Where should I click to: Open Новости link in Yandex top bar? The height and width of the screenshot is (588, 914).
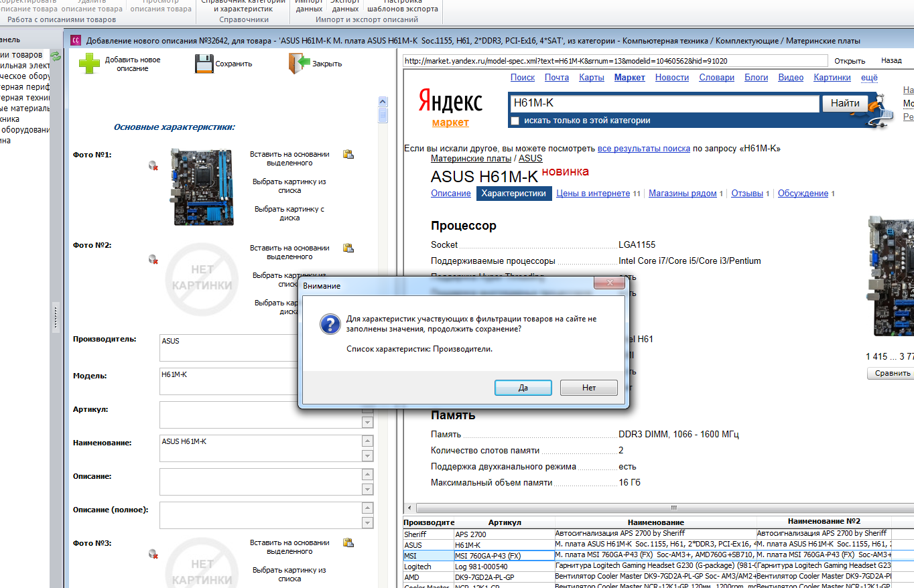[x=672, y=78]
